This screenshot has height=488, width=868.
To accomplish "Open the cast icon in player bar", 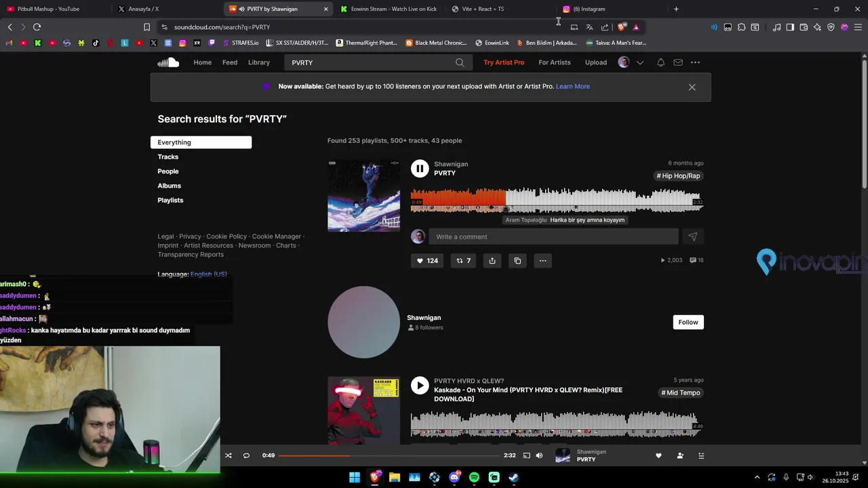I will pos(526,455).
